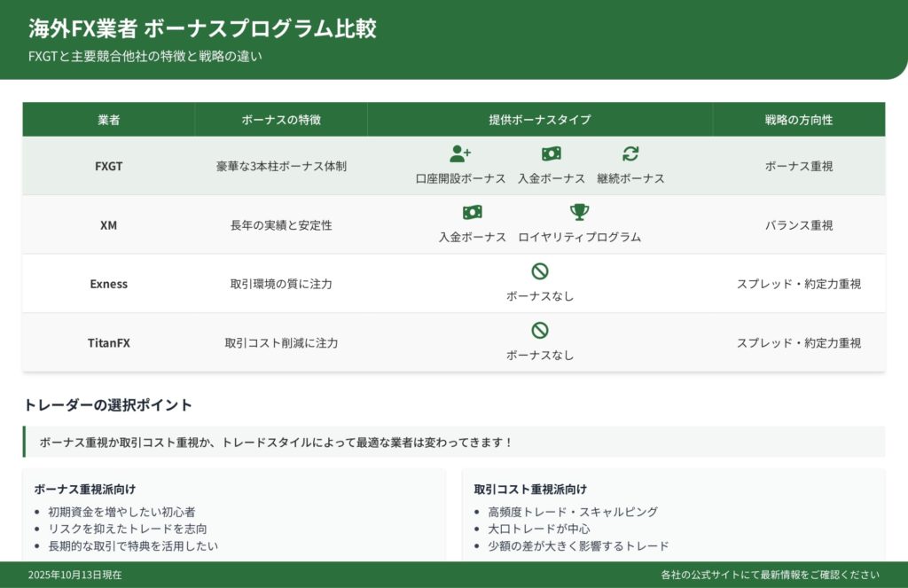This screenshot has width=908, height=588.
Task: Click the no-bonus ban icon in TitanFX row
Action: (x=540, y=330)
